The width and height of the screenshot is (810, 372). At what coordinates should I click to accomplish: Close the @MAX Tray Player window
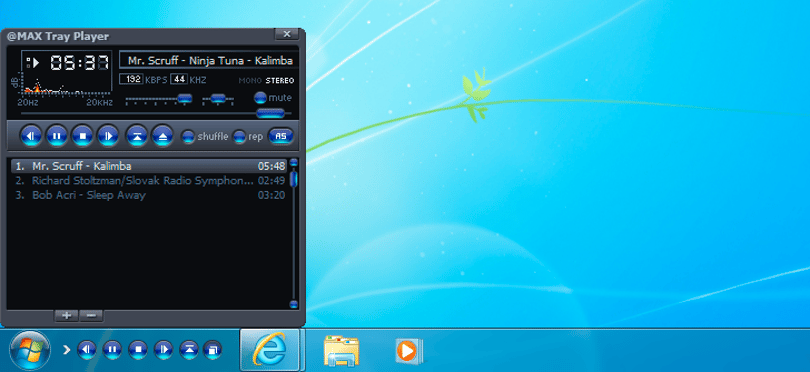[286, 35]
